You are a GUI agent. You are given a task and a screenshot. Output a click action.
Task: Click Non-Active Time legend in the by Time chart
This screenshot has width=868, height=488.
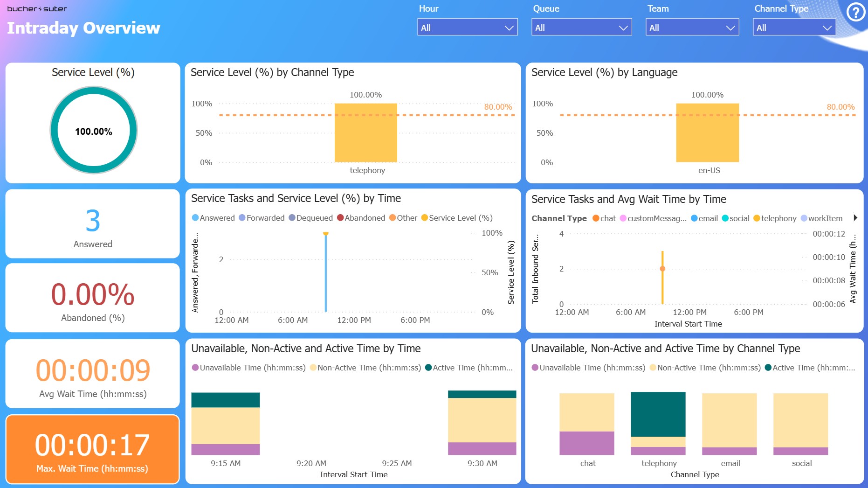pyautogui.click(x=365, y=368)
